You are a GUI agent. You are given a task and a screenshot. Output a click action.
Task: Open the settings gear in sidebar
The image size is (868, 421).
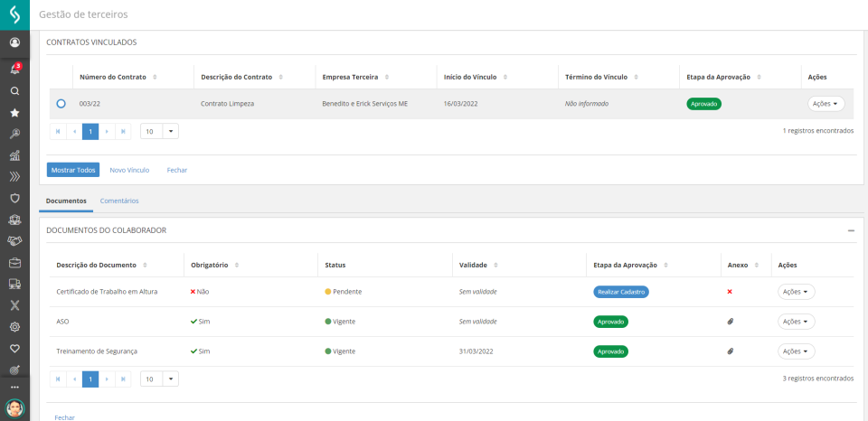click(14, 326)
